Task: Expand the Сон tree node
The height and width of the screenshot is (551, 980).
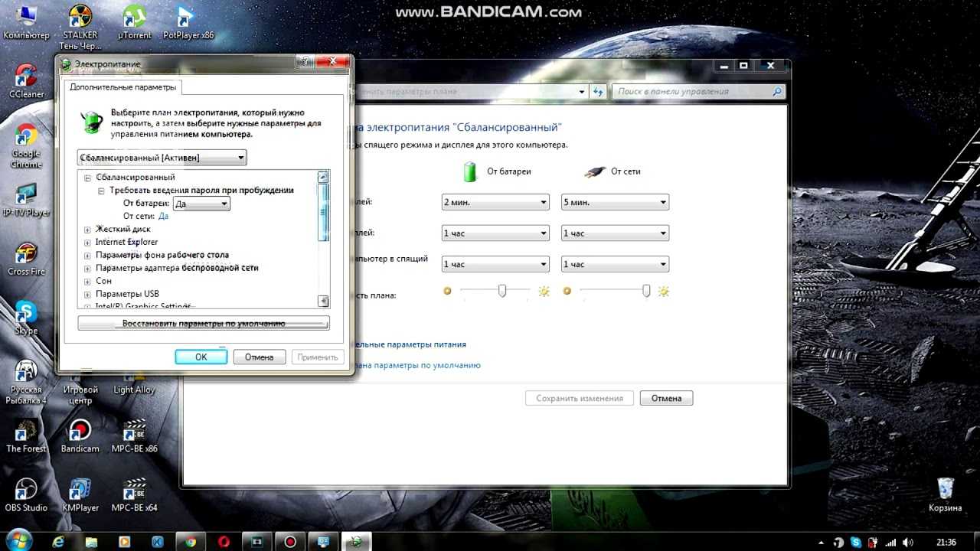Action: coord(87,282)
